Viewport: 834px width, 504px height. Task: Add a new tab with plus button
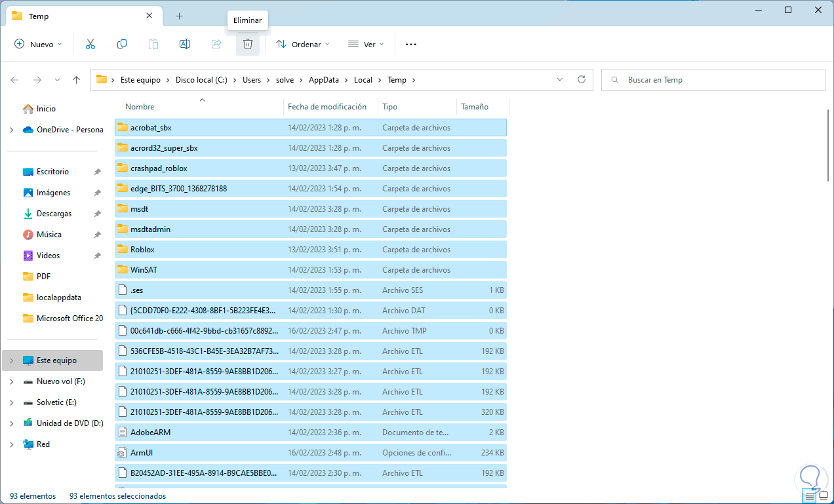tap(179, 16)
